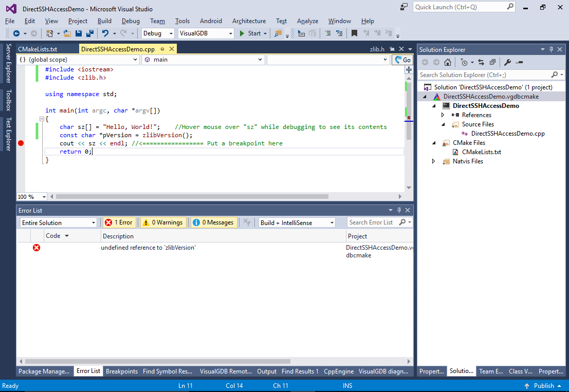Toggle the 0 Warnings filter button
This screenshot has height=392, width=569.
click(x=163, y=222)
